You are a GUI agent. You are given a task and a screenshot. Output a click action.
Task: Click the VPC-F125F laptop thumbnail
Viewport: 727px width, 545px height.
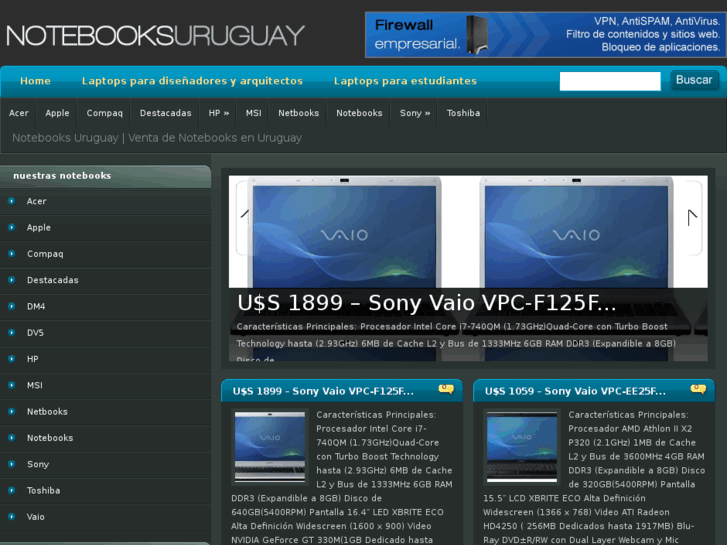[x=270, y=447]
